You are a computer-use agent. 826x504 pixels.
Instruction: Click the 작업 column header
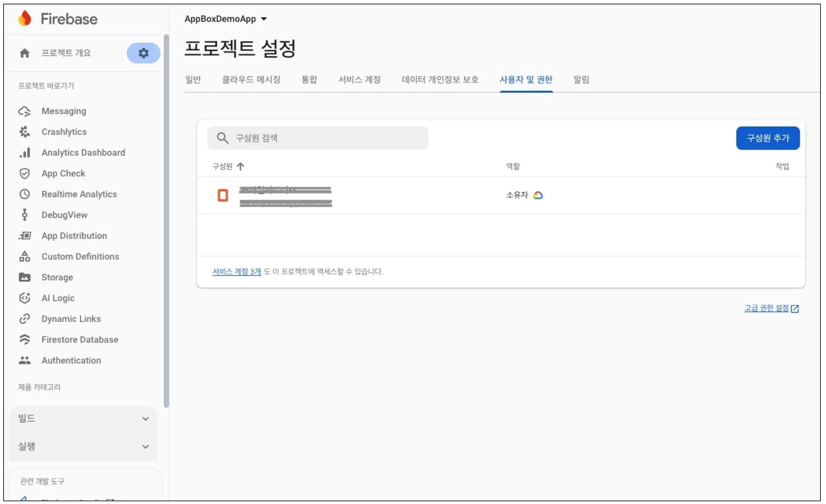coord(782,167)
